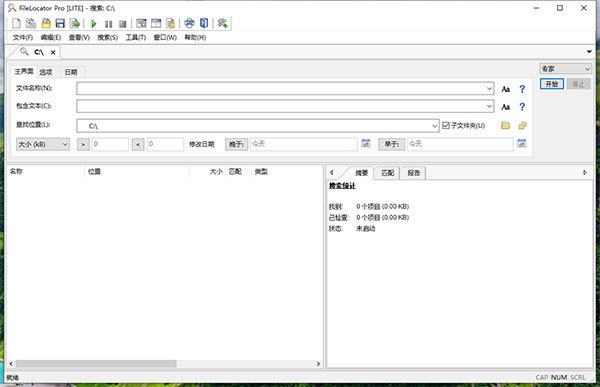
Task: Open the tab list arrow at right
Action: (589, 52)
